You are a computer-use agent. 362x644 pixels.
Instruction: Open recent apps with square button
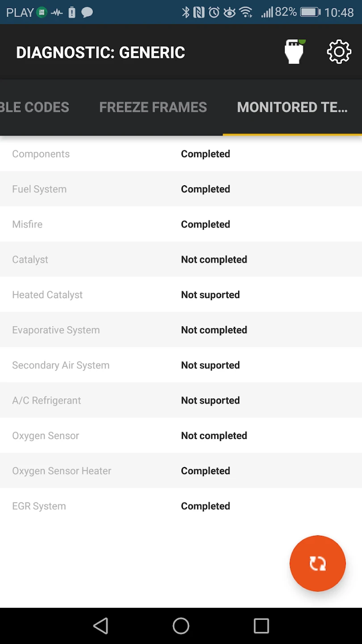point(261,626)
